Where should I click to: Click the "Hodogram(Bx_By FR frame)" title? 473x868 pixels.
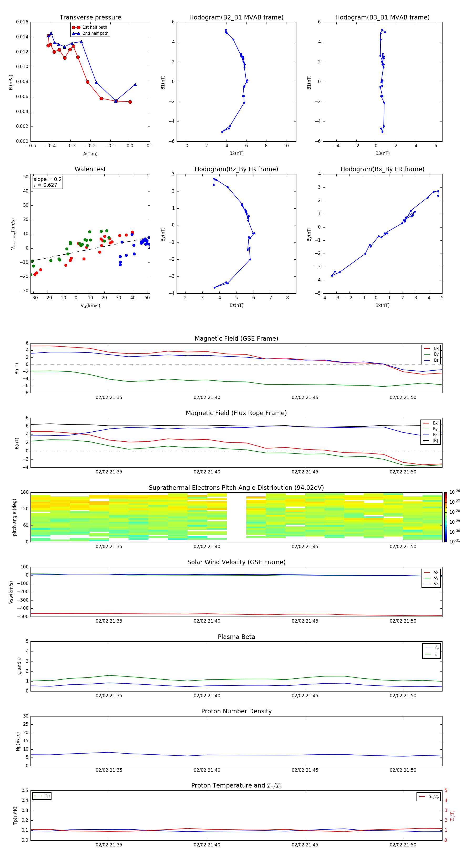(x=382, y=169)
